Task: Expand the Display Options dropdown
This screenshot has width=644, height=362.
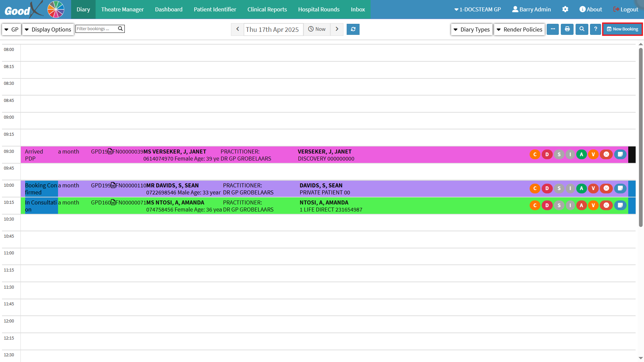Action: 48,29
